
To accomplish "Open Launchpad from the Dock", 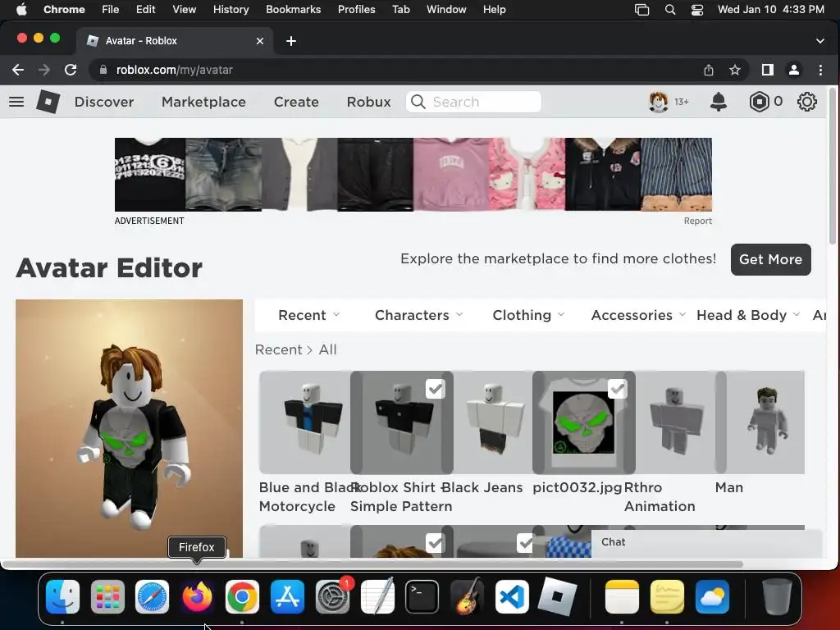I will [x=107, y=597].
